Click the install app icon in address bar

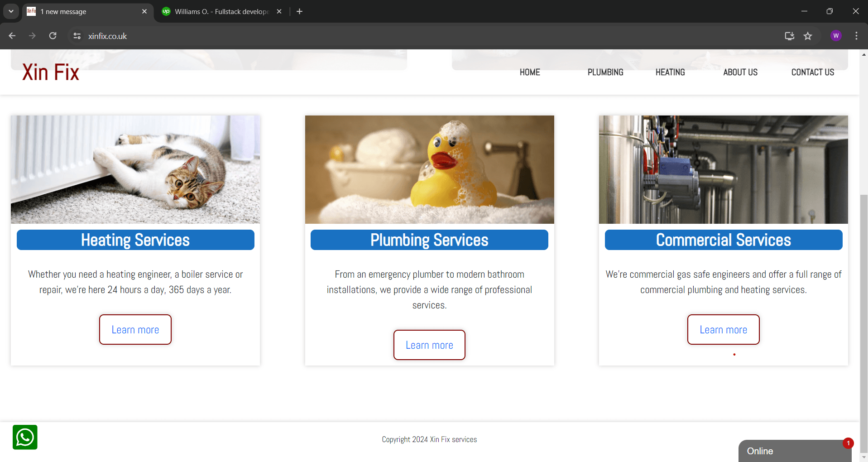click(x=789, y=36)
